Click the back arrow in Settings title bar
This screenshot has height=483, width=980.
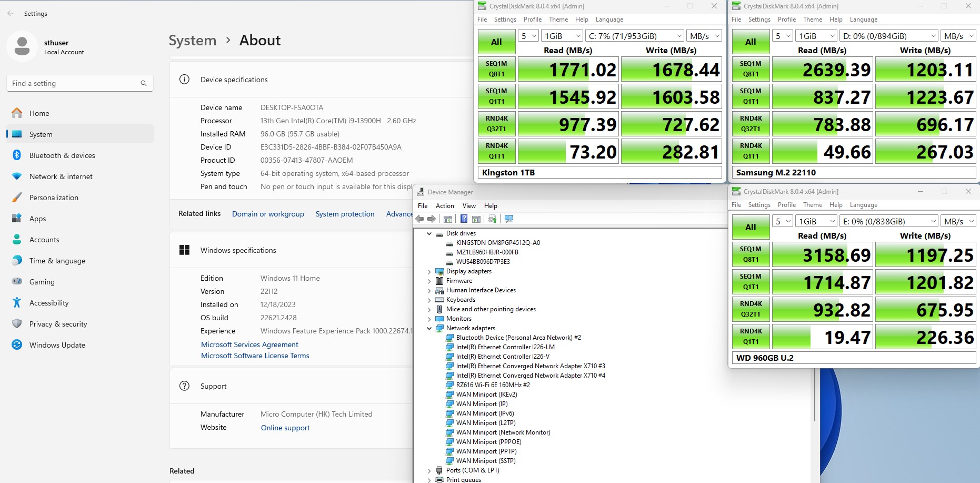[x=11, y=14]
